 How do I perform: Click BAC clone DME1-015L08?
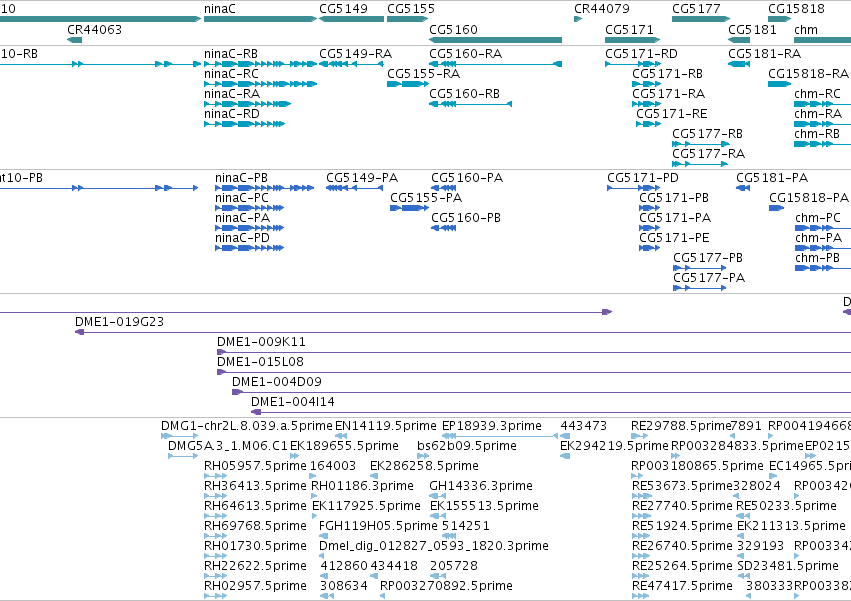click(x=534, y=372)
